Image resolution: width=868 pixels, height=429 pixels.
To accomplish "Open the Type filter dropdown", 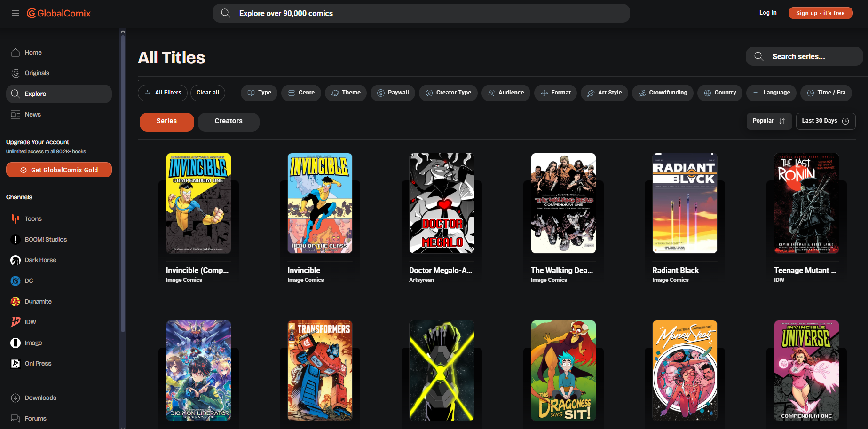I will tap(259, 93).
